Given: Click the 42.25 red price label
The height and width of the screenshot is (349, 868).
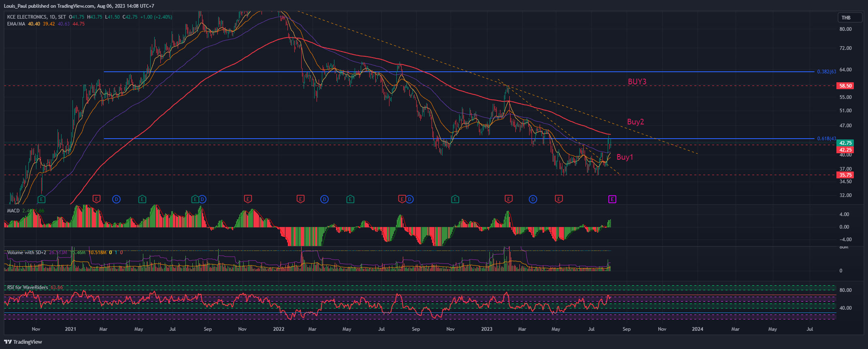Looking at the screenshot, I should (x=845, y=150).
